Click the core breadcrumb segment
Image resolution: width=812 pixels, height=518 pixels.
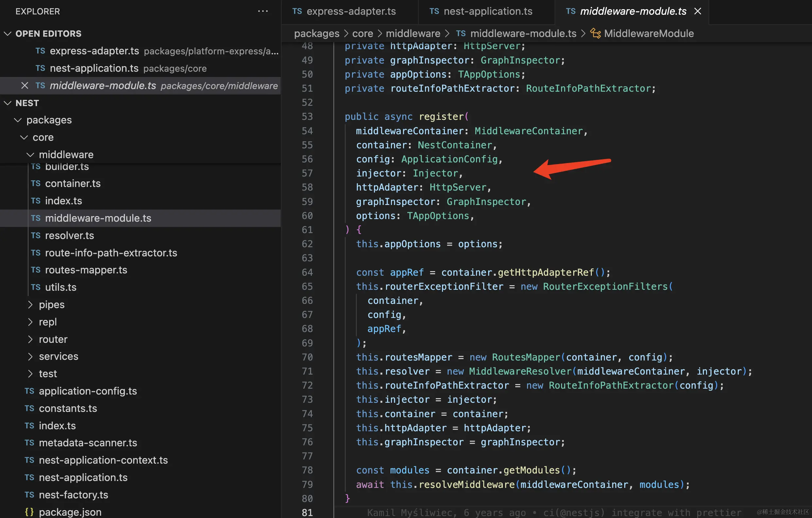point(362,33)
